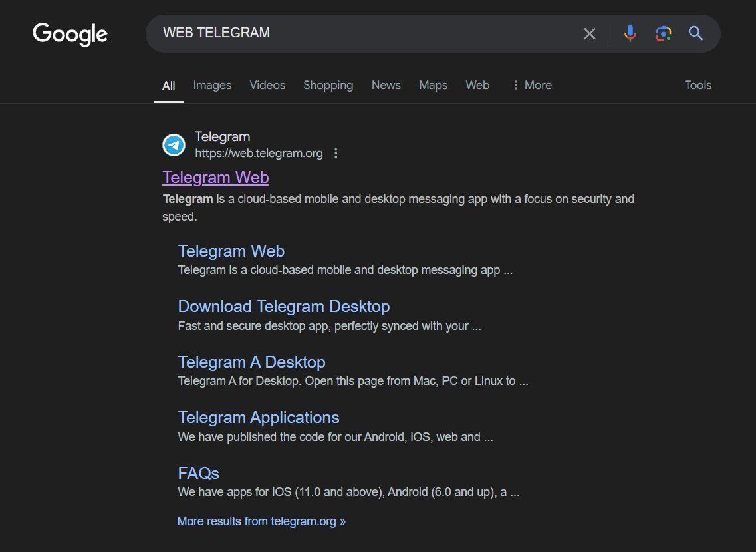Switch to Shopping tab
The image size is (756, 552).
(x=328, y=85)
